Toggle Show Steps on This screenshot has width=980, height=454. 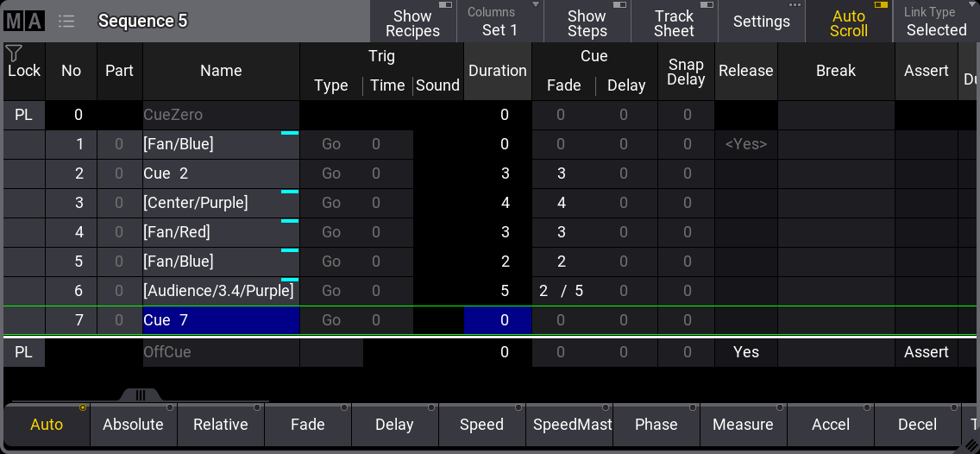pyautogui.click(x=587, y=22)
